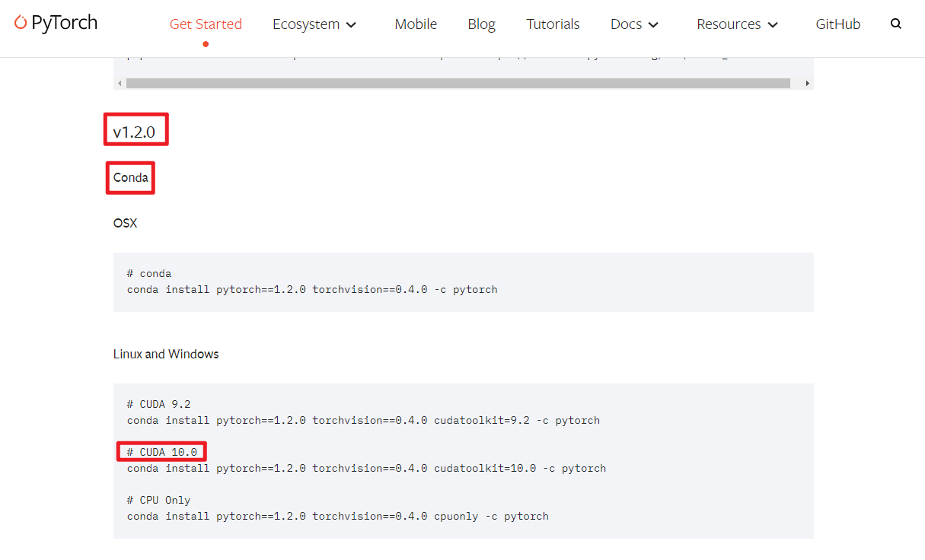Click the code block's right scroll arrow
Screen dimensions: 925x560
coord(807,83)
